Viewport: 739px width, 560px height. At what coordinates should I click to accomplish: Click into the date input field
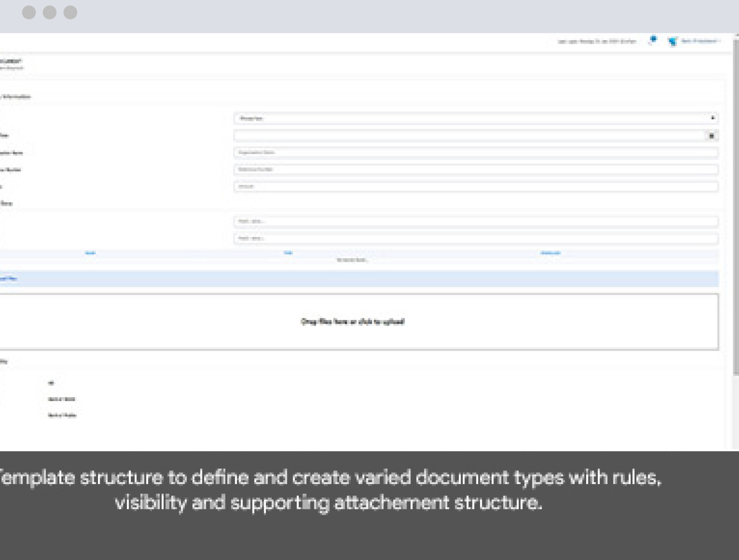(x=468, y=136)
